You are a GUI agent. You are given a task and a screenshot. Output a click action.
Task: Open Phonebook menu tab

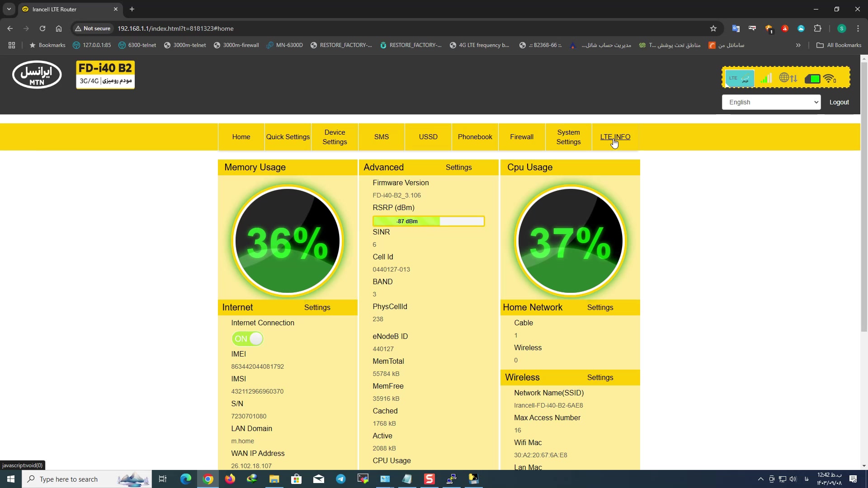point(475,137)
